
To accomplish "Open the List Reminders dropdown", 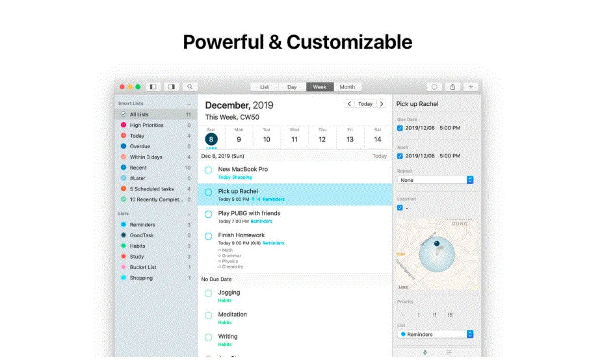I will pyautogui.click(x=436, y=334).
